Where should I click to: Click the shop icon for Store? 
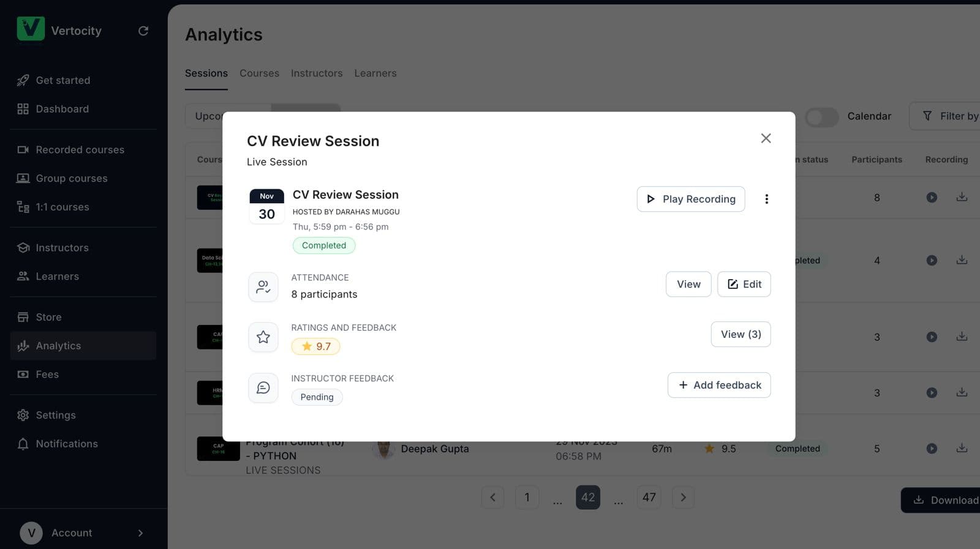[x=23, y=317]
